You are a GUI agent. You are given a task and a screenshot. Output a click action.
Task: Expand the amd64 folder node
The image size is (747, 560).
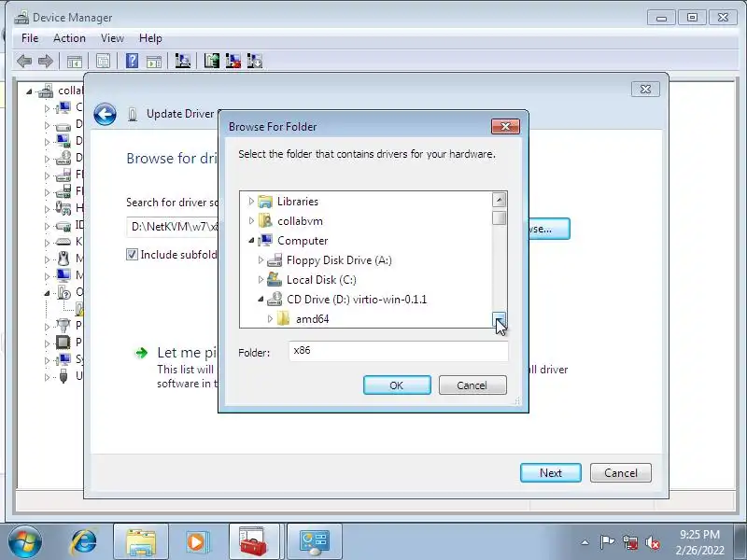coord(270,318)
